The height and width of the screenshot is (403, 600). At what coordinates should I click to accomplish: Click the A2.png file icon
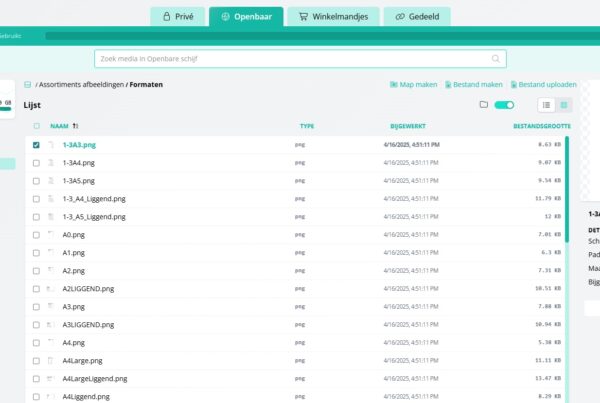[x=51, y=271]
